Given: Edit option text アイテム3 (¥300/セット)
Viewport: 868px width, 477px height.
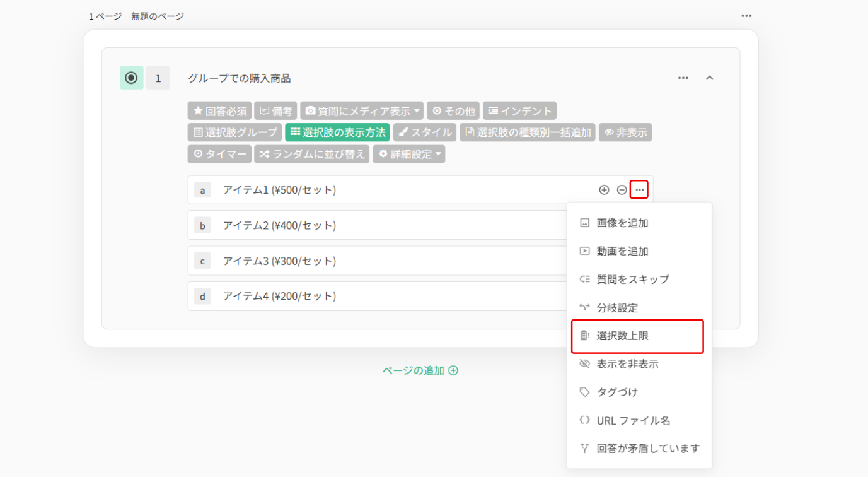Looking at the screenshot, I should 279,261.
